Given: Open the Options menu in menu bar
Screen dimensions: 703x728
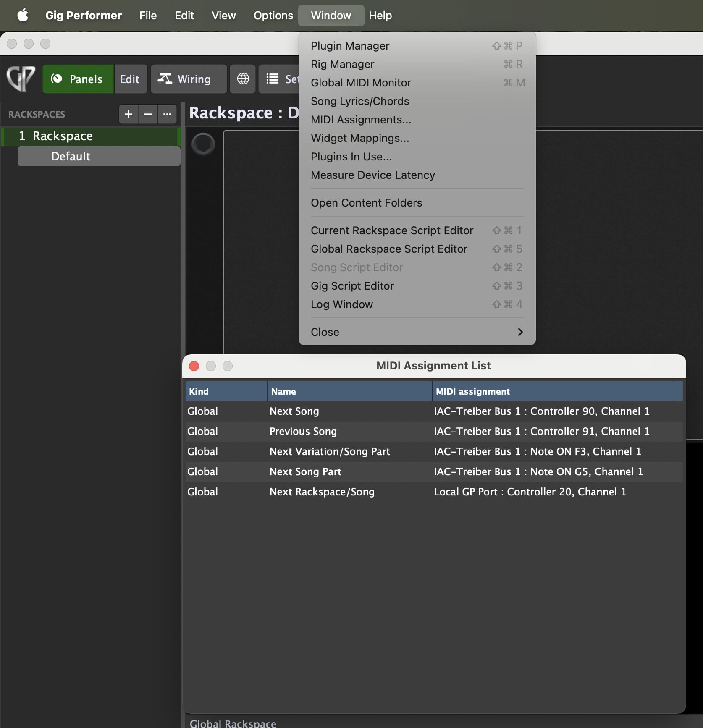Looking at the screenshot, I should 273,16.
